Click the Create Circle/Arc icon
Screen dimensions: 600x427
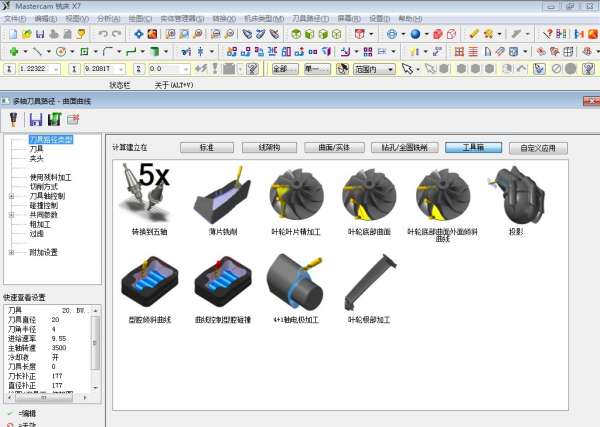click(61, 51)
